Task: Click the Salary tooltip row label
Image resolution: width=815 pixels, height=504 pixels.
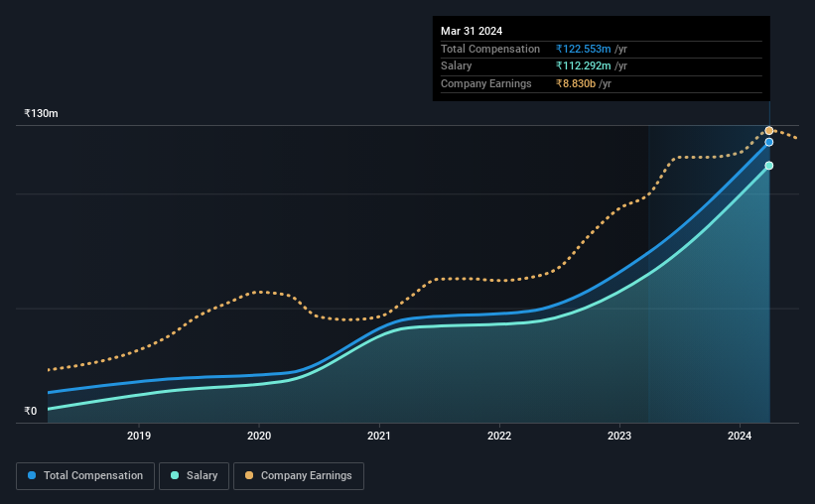Action: pyautogui.click(x=457, y=66)
